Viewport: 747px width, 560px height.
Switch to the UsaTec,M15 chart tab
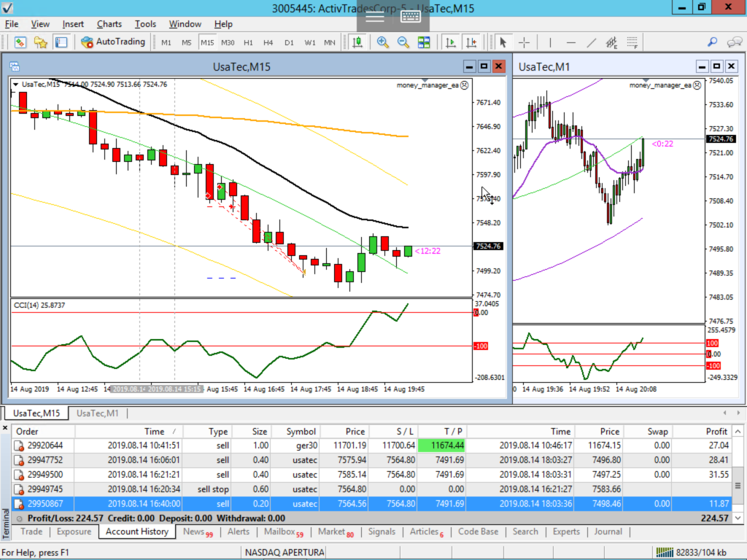[36, 413]
